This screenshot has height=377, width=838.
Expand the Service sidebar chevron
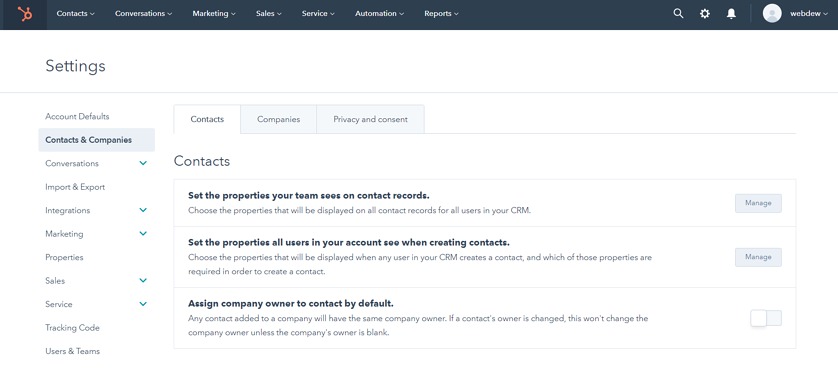tap(143, 304)
